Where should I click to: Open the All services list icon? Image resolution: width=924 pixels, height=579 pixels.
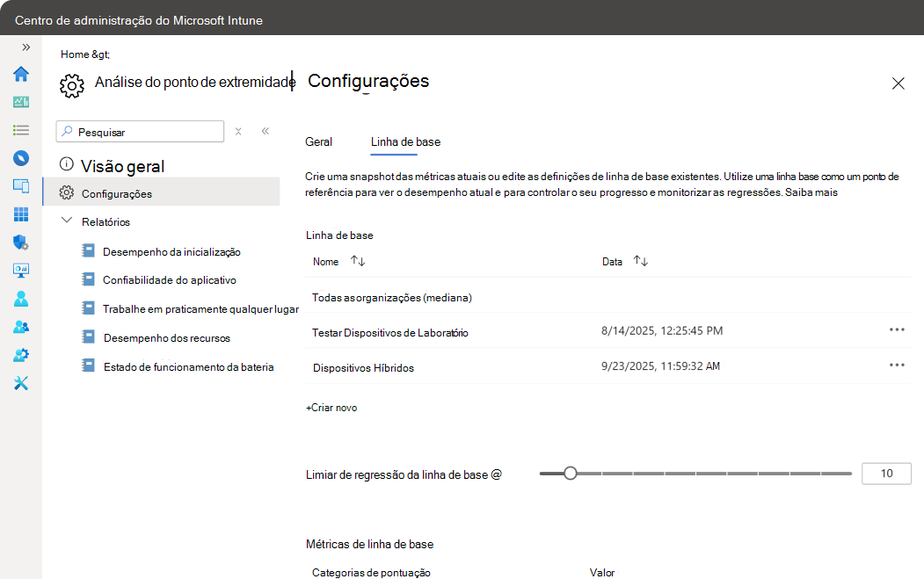20,130
